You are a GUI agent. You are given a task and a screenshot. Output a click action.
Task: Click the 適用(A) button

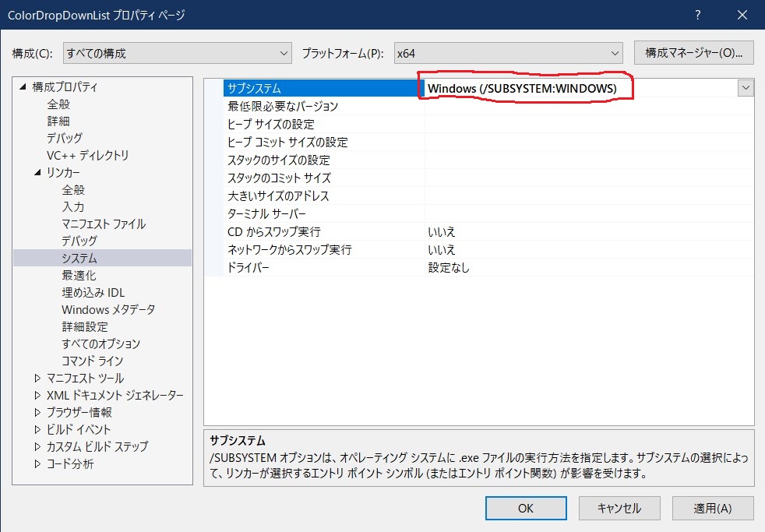point(712,508)
